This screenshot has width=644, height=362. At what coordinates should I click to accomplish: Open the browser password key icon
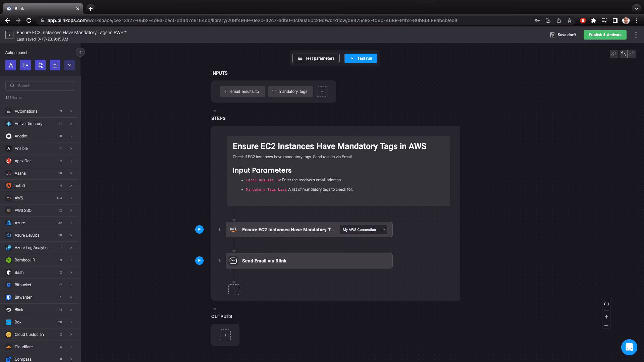click(537, 20)
